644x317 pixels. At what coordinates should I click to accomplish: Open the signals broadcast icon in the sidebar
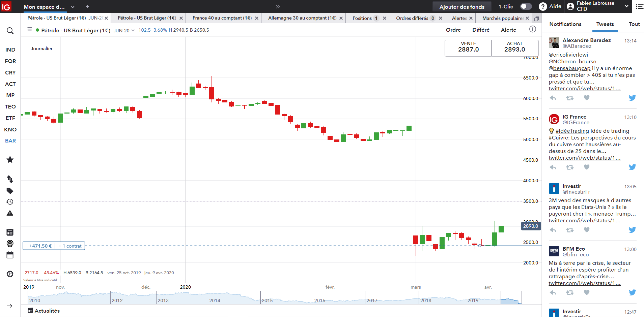[x=10, y=244]
